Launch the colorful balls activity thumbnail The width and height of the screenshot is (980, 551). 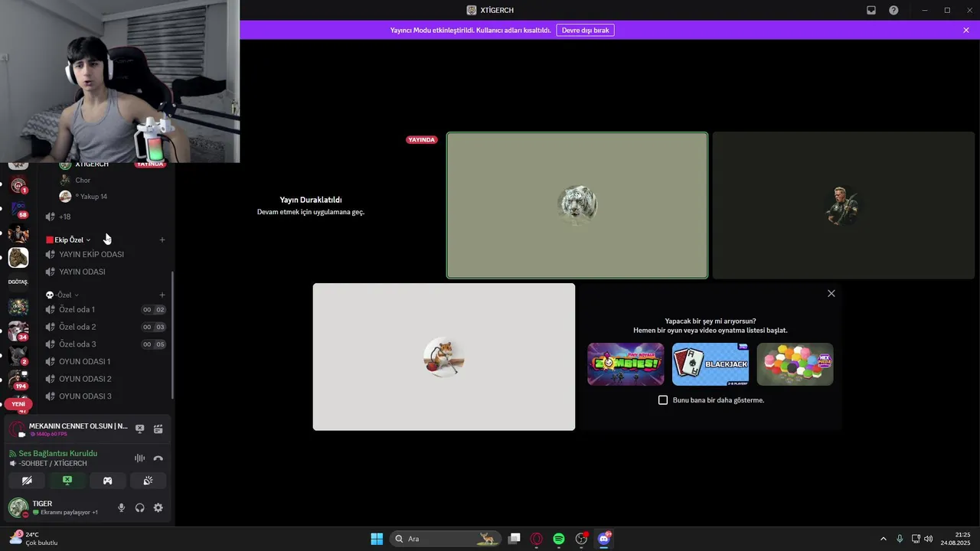click(795, 364)
